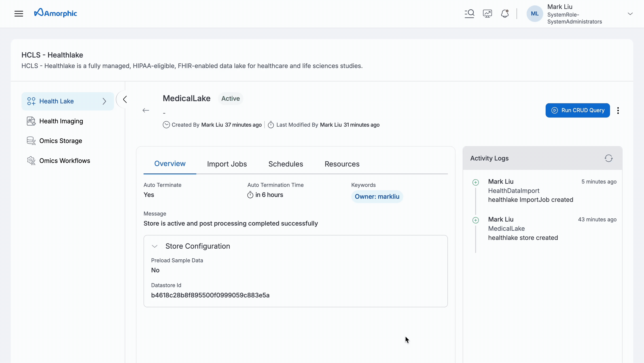Open Health Imaging in the sidebar

coord(61,121)
